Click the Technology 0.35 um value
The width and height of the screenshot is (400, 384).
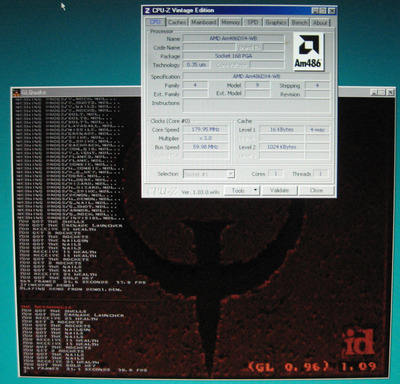tap(196, 65)
